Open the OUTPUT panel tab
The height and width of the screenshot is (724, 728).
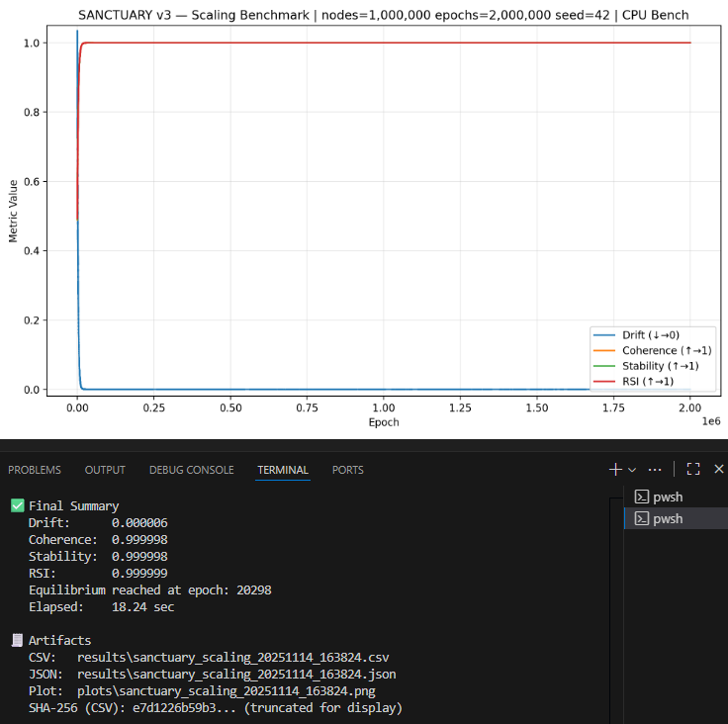(x=105, y=470)
